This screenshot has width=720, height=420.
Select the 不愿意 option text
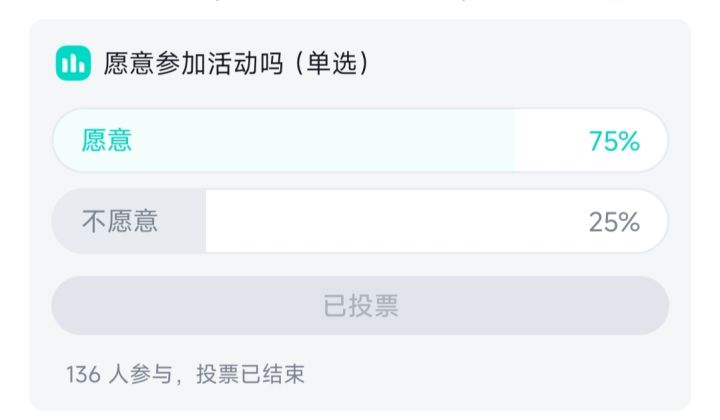point(120,221)
